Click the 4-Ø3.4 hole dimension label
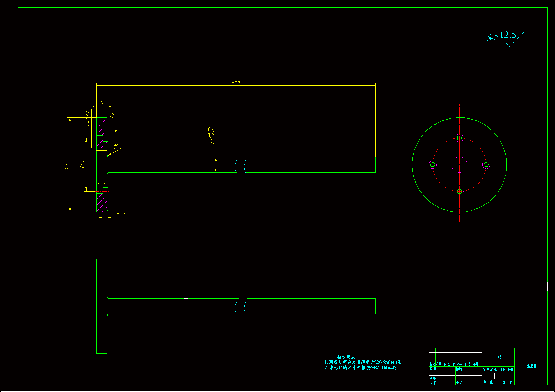 click(88, 118)
